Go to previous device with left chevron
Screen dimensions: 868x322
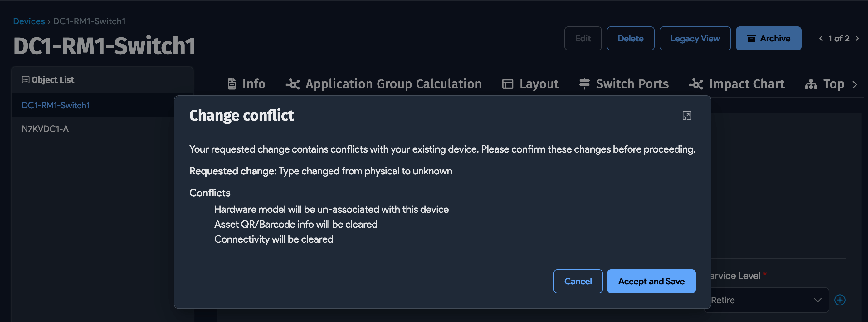click(x=821, y=38)
